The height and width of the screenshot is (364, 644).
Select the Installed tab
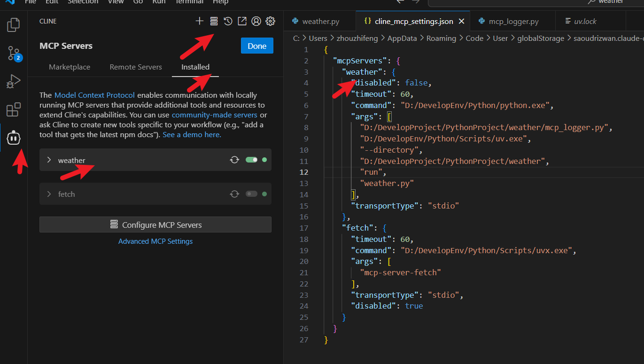pyautogui.click(x=195, y=67)
